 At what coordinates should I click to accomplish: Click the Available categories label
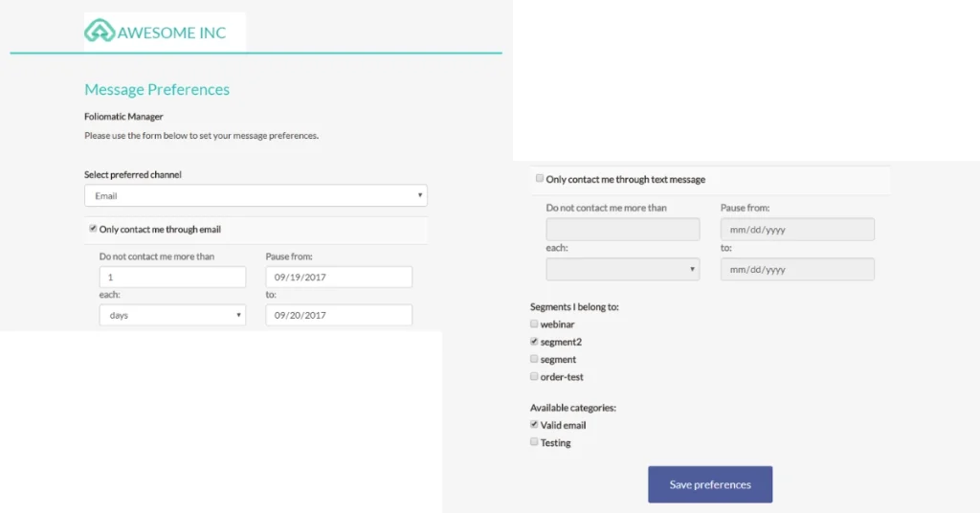tap(573, 408)
